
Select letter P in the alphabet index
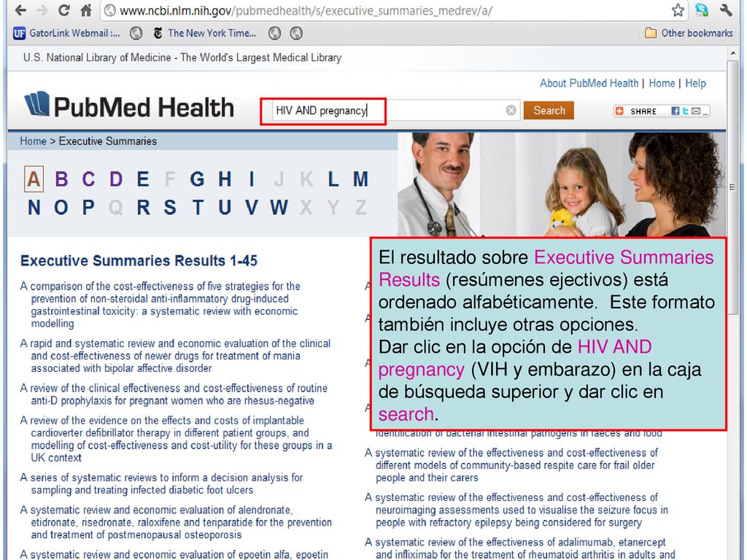tap(88, 207)
